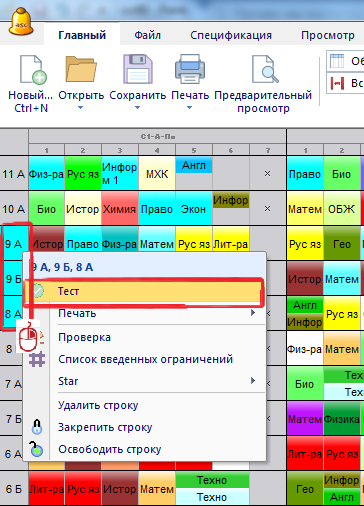Click the Print printer icon
Screen dimensions: 364x506
(190, 69)
